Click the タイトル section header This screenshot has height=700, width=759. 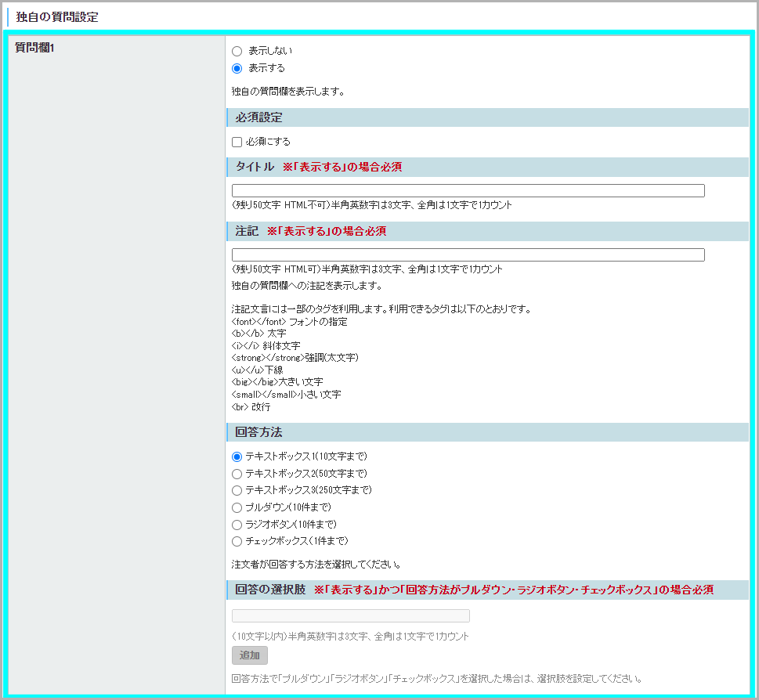[487, 167]
